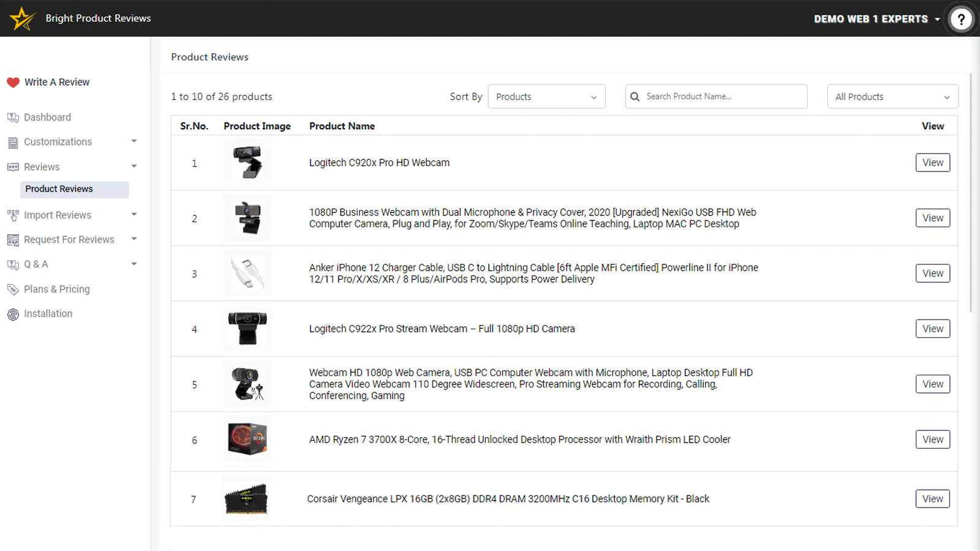Click the Product Name column header
Screen dimensions: 980x551
tap(342, 126)
